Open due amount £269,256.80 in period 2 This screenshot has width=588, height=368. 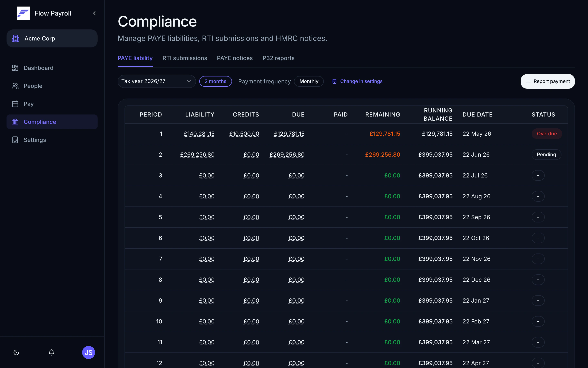pos(287,155)
